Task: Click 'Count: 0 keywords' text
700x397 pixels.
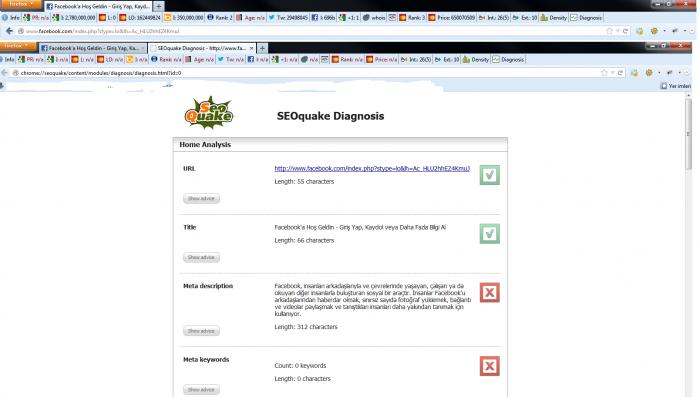Action: 300,365
